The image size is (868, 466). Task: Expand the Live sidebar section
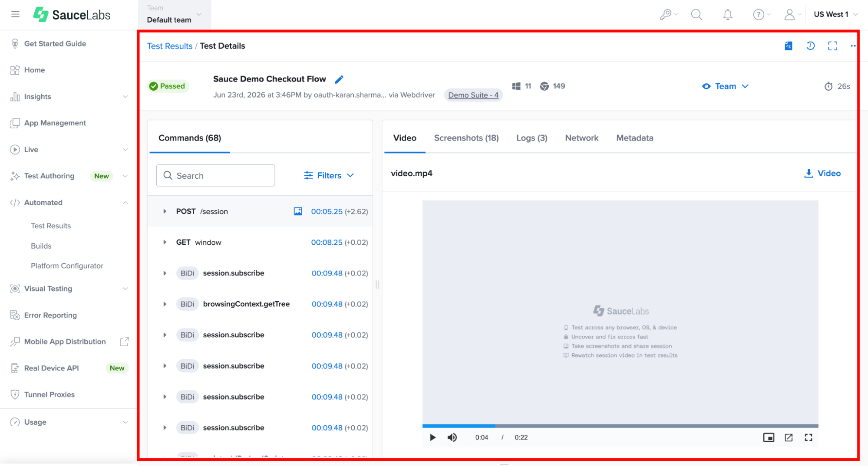click(x=125, y=149)
